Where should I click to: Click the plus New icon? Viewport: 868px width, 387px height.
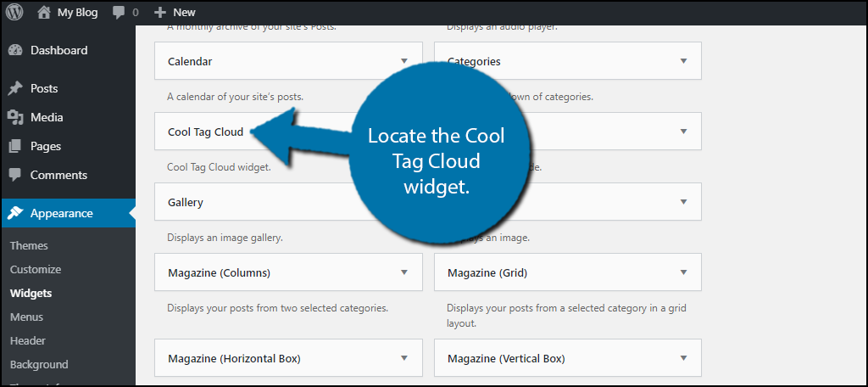coord(160,12)
